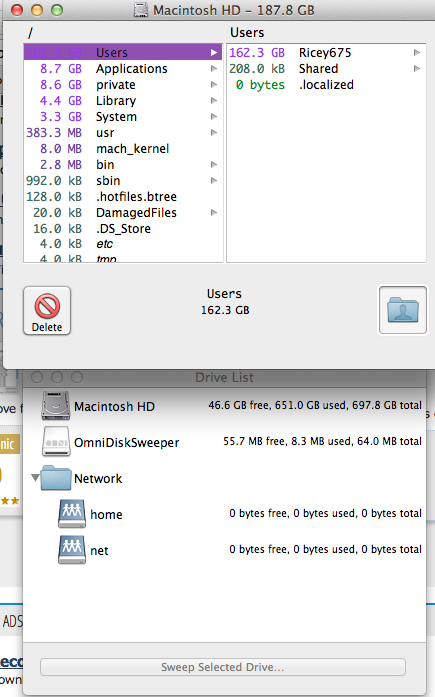Select the net network volume icon
Viewport: 435px width, 697px height.
click(x=72, y=549)
